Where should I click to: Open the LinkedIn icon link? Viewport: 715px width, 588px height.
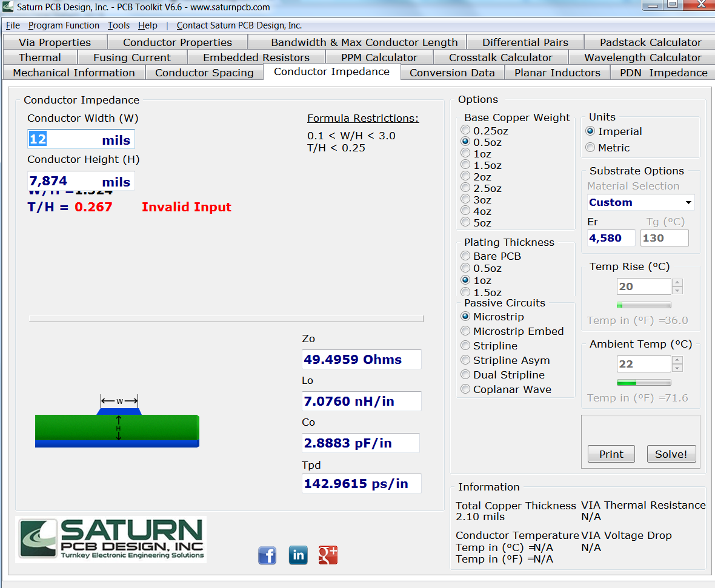pyautogui.click(x=298, y=555)
